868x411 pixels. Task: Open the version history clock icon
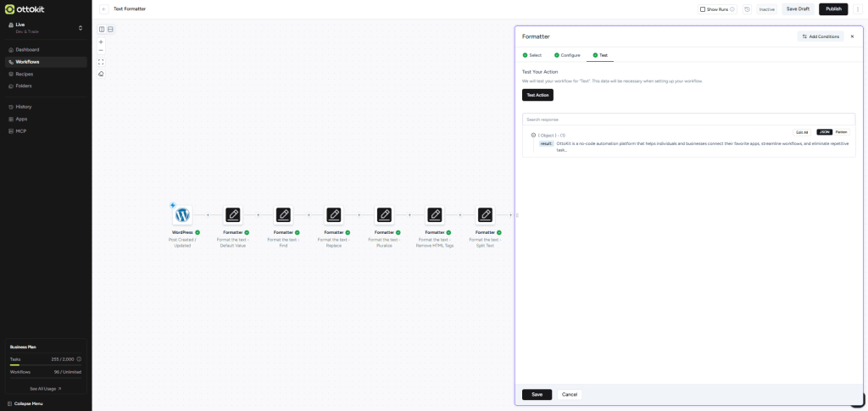(747, 9)
